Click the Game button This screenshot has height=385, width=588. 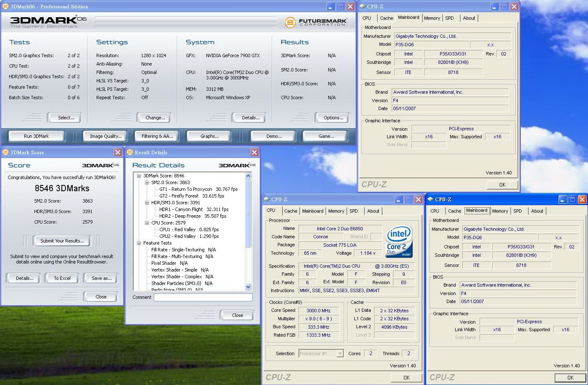pyautogui.click(x=326, y=136)
